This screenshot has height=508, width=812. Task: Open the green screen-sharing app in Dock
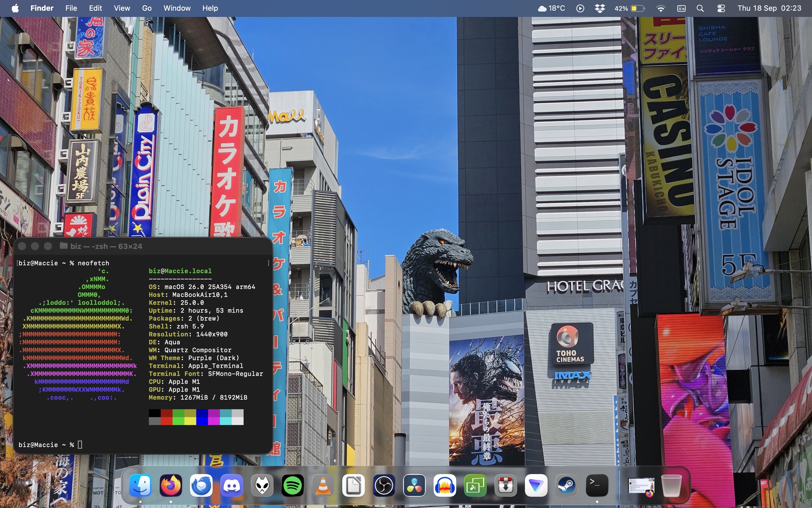tap(475, 485)
